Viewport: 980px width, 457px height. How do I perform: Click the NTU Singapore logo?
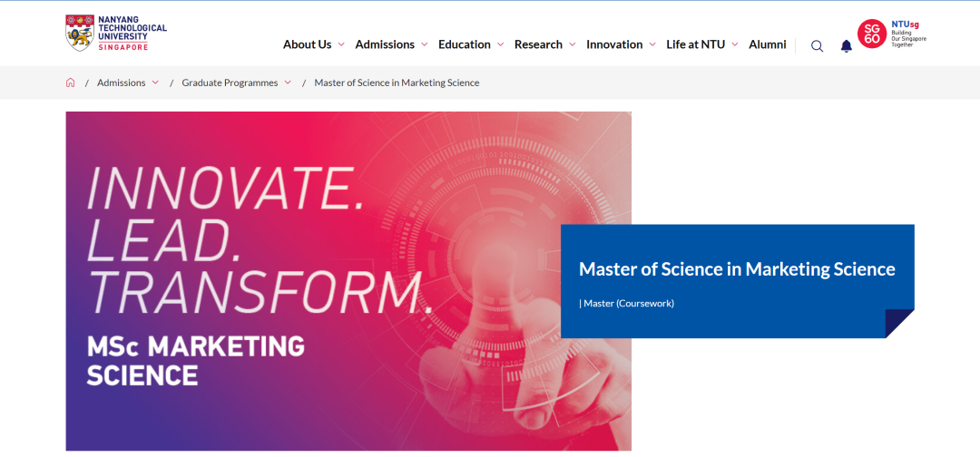point(116,33)
